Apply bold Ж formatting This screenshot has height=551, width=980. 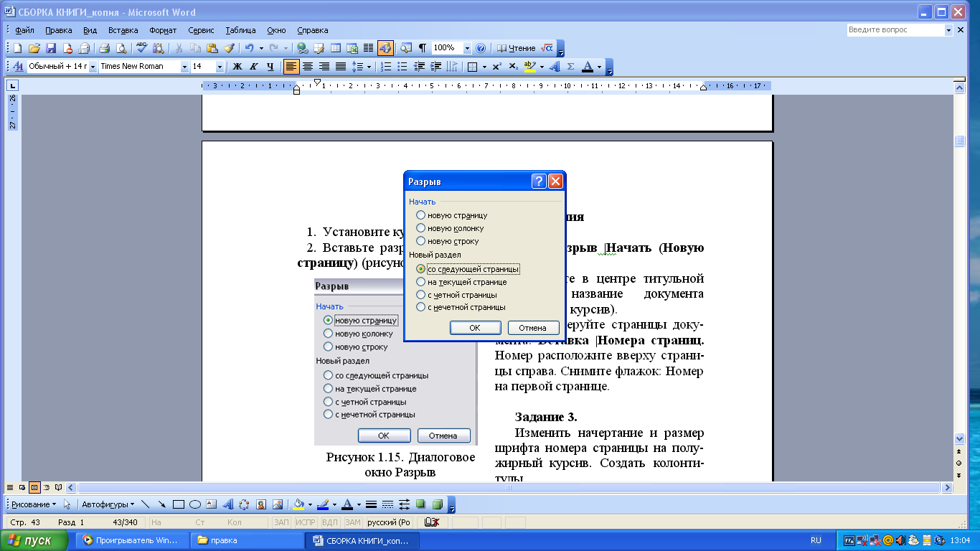click(237, 67)
